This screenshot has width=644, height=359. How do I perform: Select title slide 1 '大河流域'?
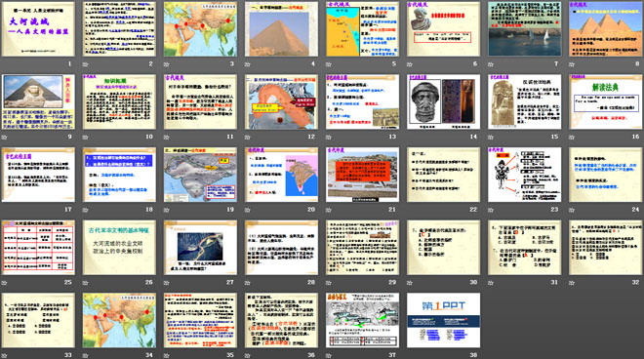(38, 29)
